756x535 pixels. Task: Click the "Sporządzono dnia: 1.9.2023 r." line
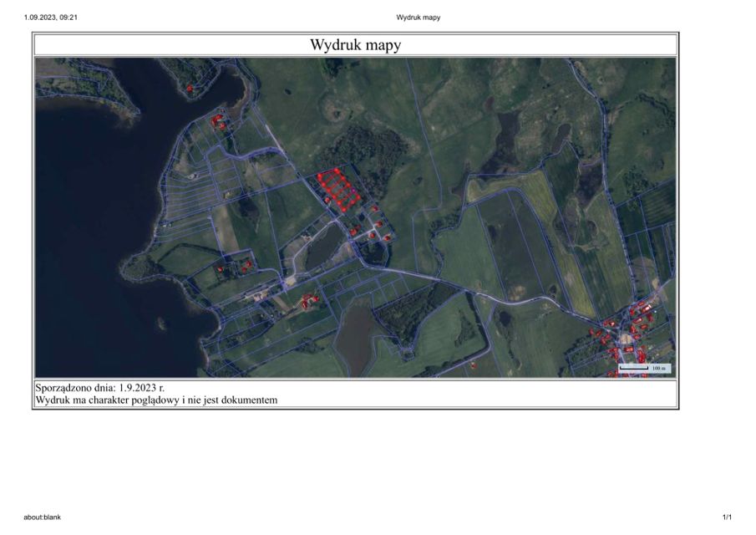pos(100,388)
